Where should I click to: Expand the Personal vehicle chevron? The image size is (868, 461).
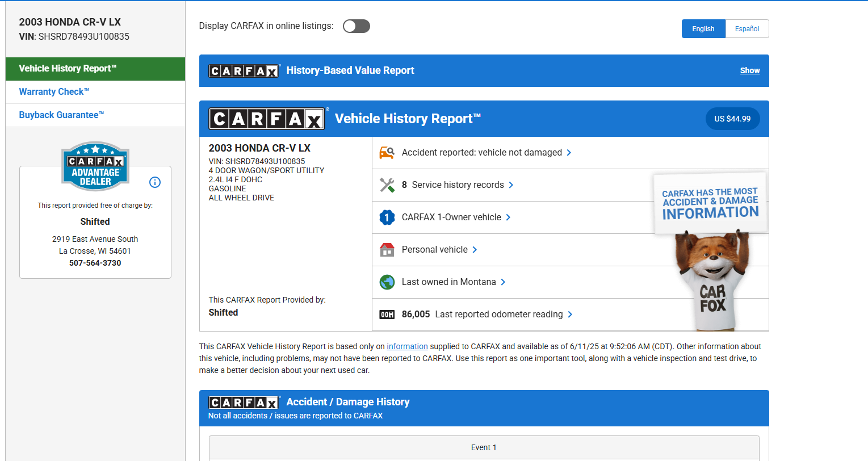475,250
